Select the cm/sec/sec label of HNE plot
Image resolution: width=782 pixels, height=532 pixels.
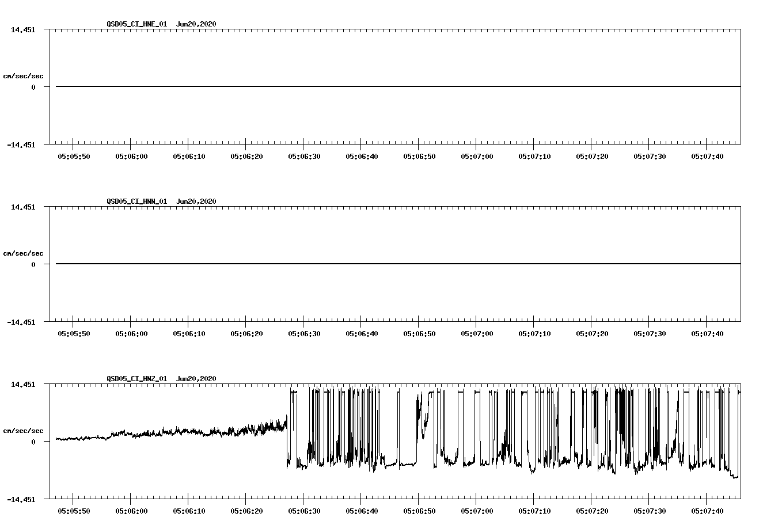coord(23,76)
